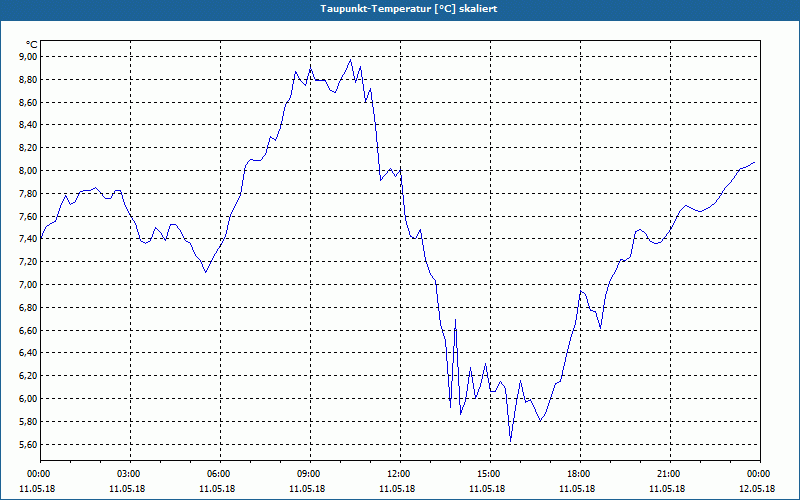The width and height of the screenshot is (800, 500).
Task: Select the 5,80 y-axis value
Action: 29,421
